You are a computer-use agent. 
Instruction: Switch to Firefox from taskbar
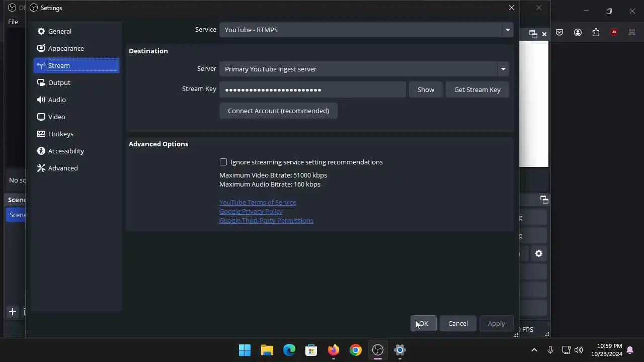[333, 350]
